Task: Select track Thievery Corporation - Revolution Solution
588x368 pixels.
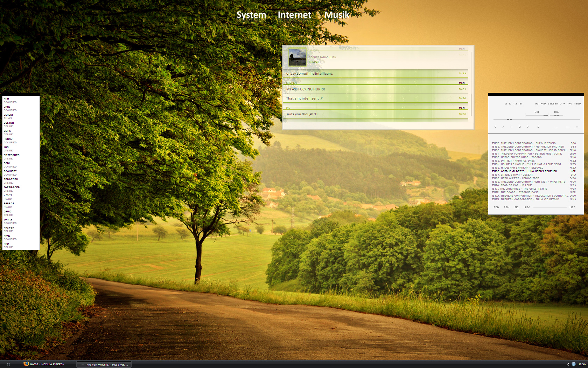Action: [x=534, y=196]
